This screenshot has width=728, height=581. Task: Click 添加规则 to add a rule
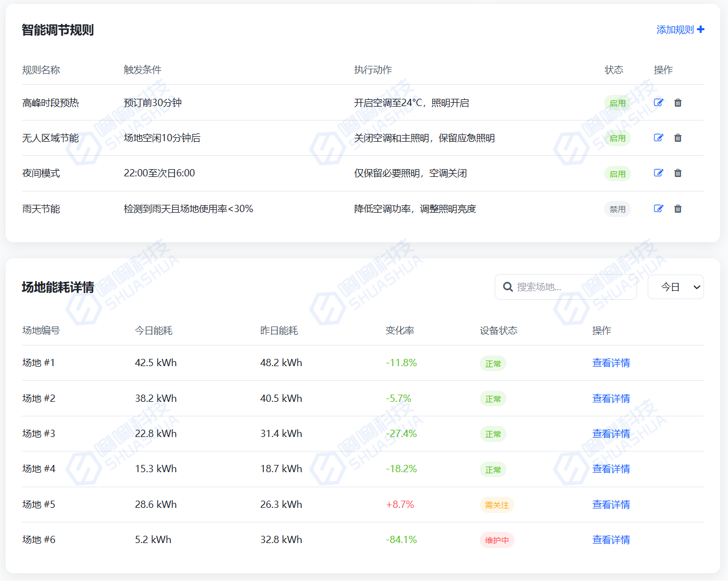point(679,30)
